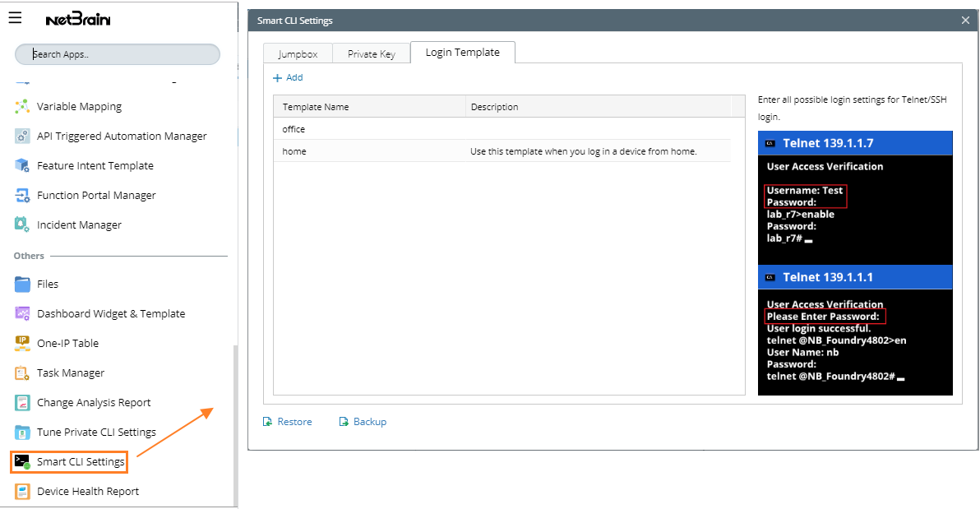Click the Device Health Report icon

[22, 492]
